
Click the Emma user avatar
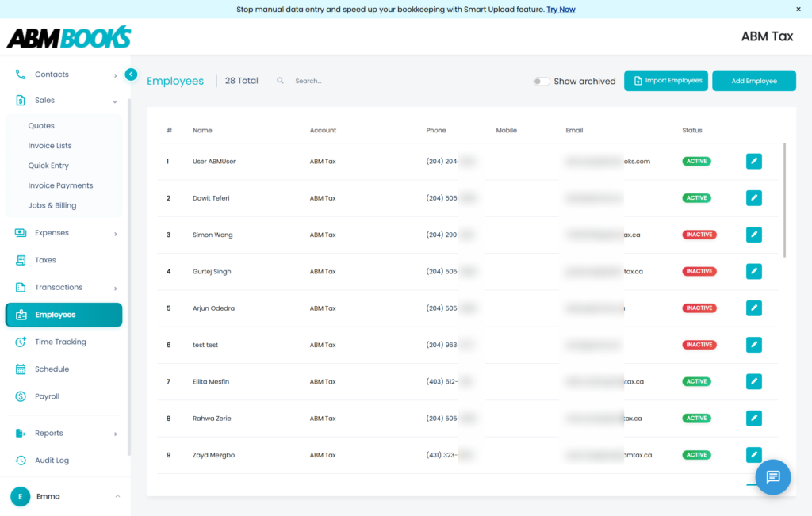(20, 496)
